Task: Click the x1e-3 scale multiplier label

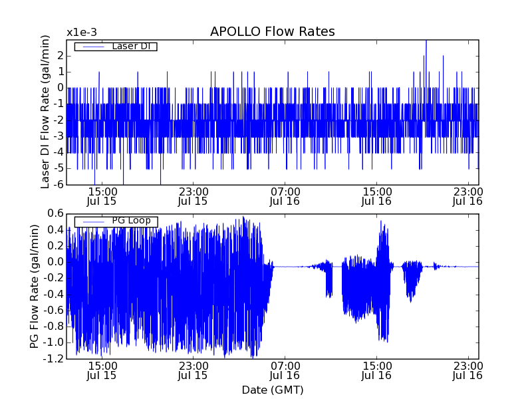Action: click(x=82, y=32)
